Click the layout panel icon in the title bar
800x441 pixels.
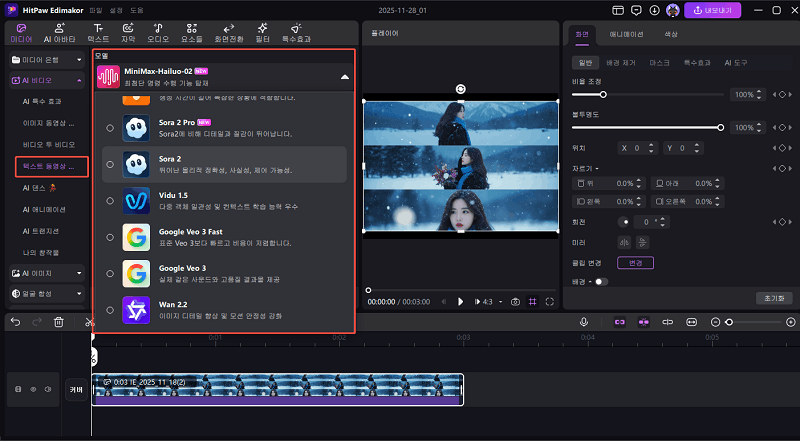tap(618, 10)
